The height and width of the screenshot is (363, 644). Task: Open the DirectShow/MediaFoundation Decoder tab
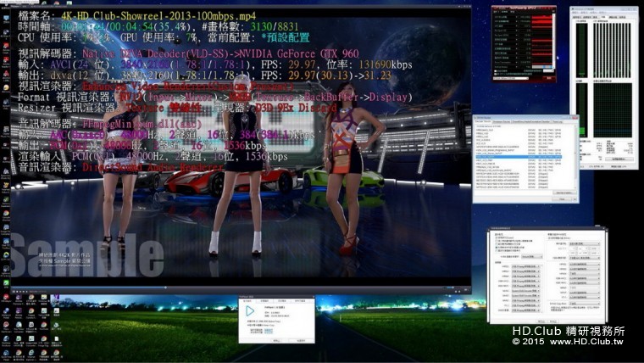[x=531, y=121]
